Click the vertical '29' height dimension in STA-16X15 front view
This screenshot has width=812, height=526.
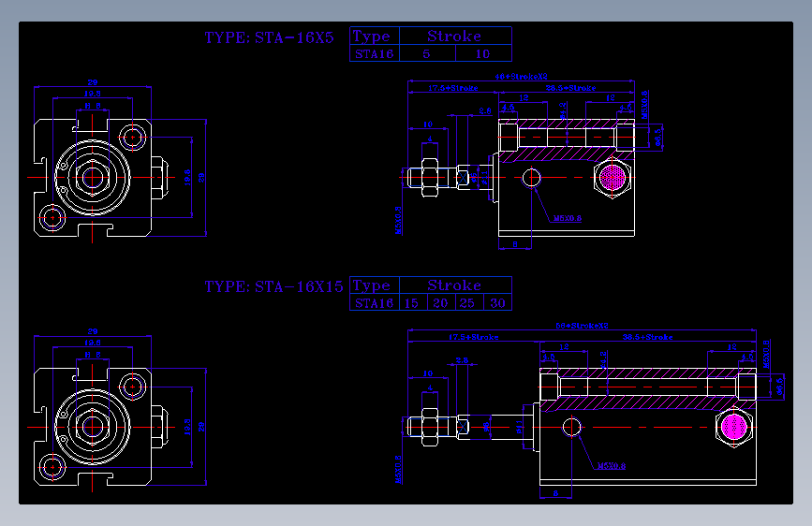pyautogui.click(x=201, y=427)
